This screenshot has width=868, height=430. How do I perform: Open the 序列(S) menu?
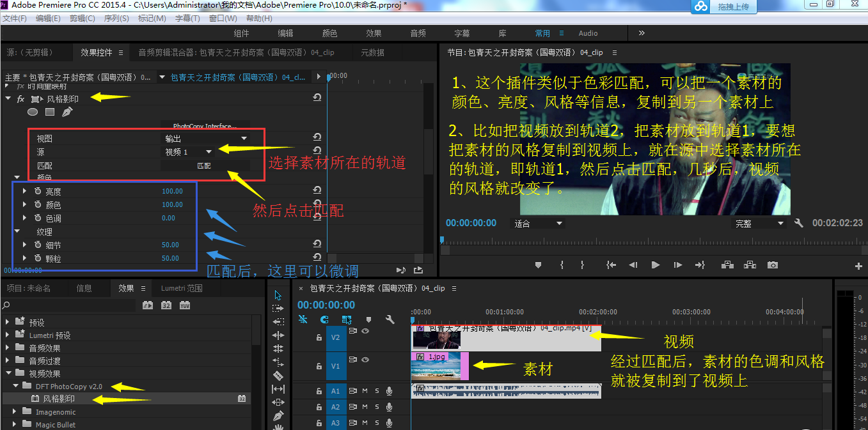click(116, 18)
